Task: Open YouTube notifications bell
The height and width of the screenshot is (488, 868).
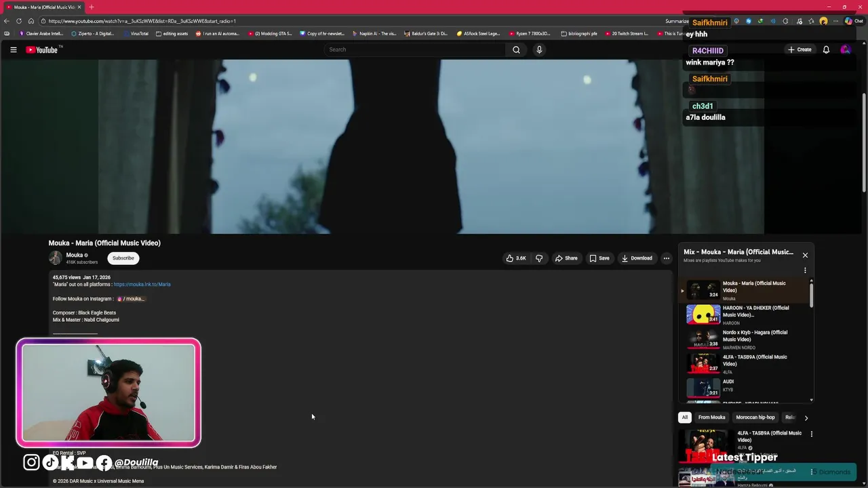Action: pos(826,49)
